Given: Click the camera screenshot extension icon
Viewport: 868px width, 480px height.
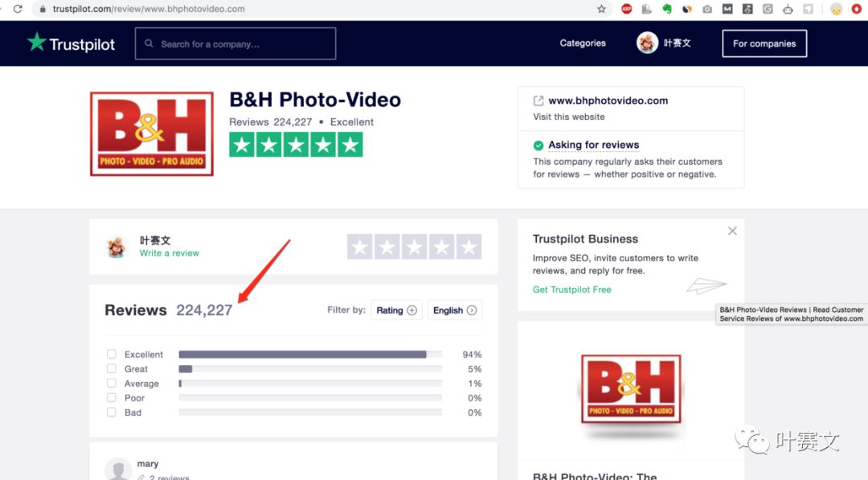Looking at the screenshot, I should pyautogui.click(x=707, y=9).
